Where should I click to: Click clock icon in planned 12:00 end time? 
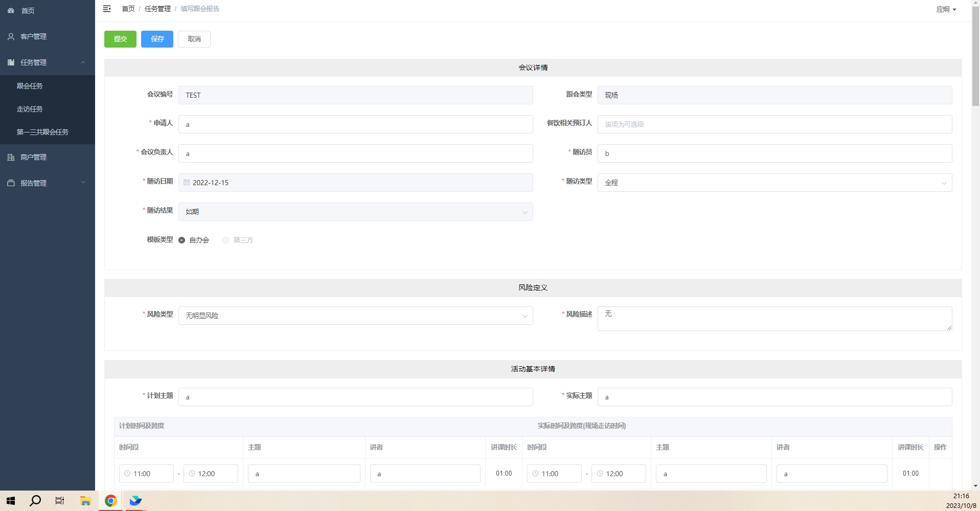click(192, 474)
